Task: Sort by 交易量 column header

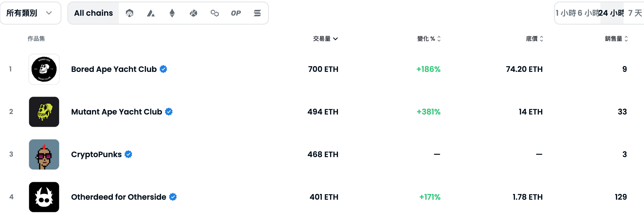Action: pyautogui.click(x=325, y=39)
